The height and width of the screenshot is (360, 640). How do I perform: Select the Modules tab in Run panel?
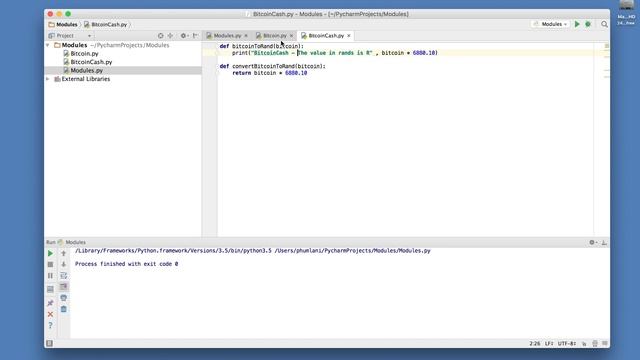(x=72, y=242)
